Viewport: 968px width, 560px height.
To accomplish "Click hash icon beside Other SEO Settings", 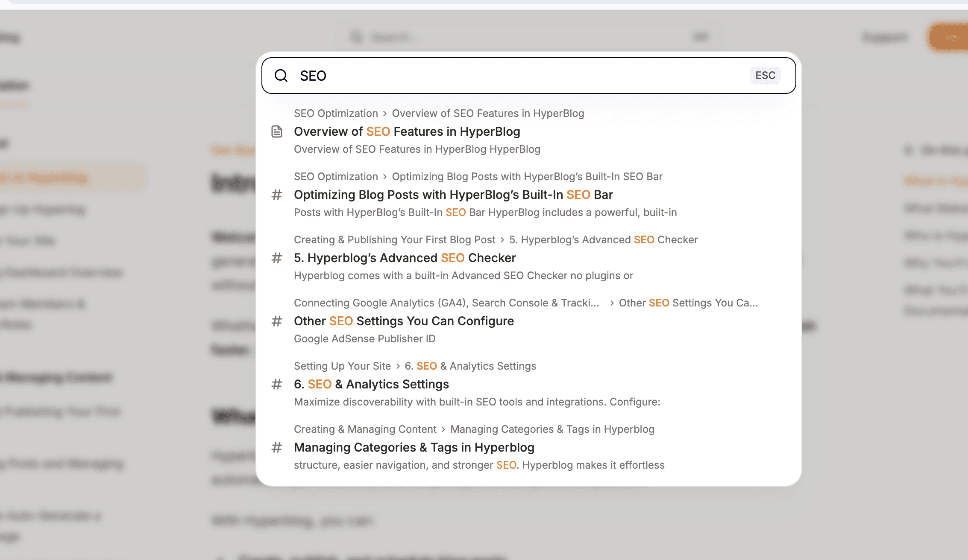I will pos(277,321).
